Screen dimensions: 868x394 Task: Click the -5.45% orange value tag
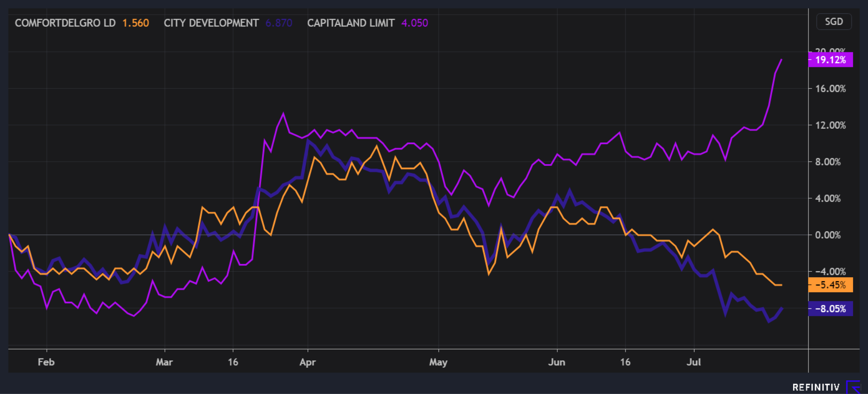click(x=830, y=285)
